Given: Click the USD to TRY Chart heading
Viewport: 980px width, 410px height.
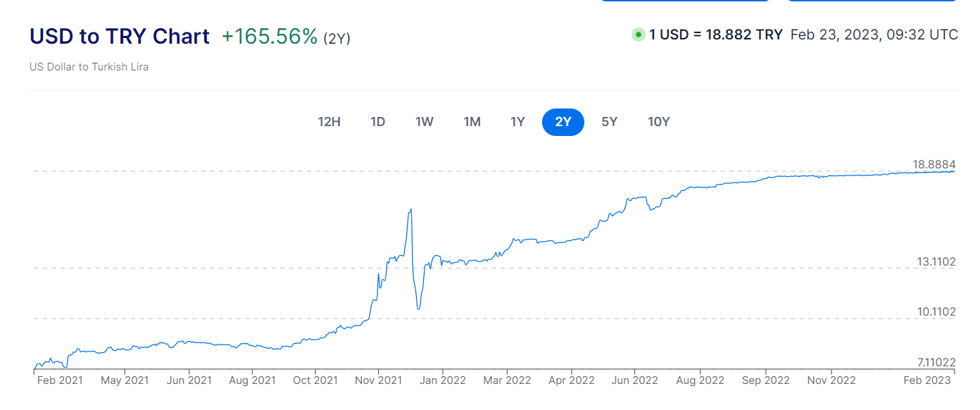Looking at the screenshot, I should (x=120, y=37).
